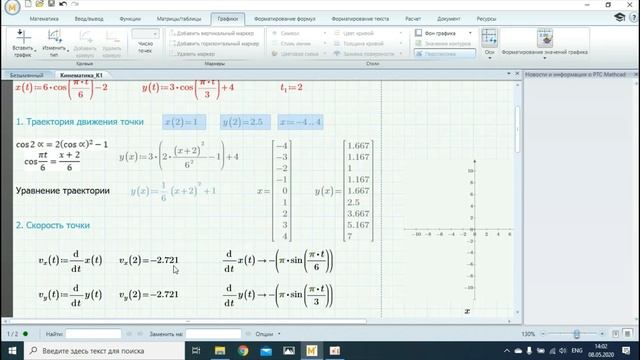Click Добавить вертикальный маркер
This screenshot has height=360, width=640.
point(212,33)
